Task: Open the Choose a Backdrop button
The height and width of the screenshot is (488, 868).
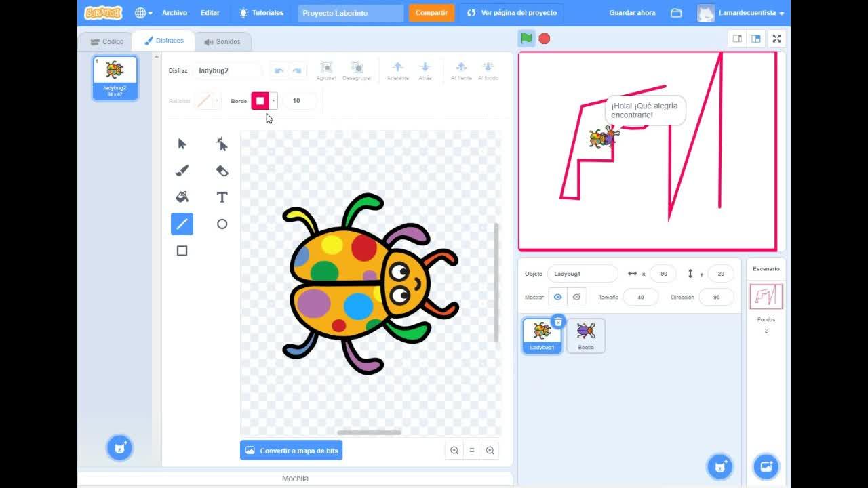Action: click(x=766, y=466)
